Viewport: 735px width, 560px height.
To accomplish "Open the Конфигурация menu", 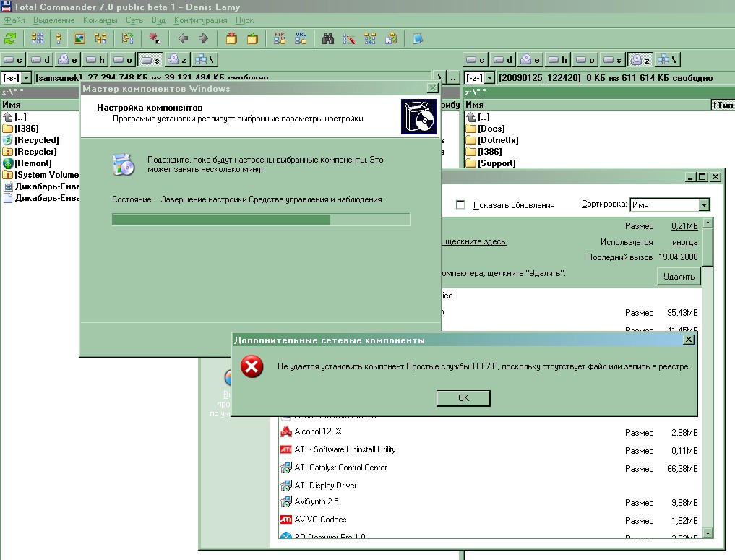I will [201, 20].
